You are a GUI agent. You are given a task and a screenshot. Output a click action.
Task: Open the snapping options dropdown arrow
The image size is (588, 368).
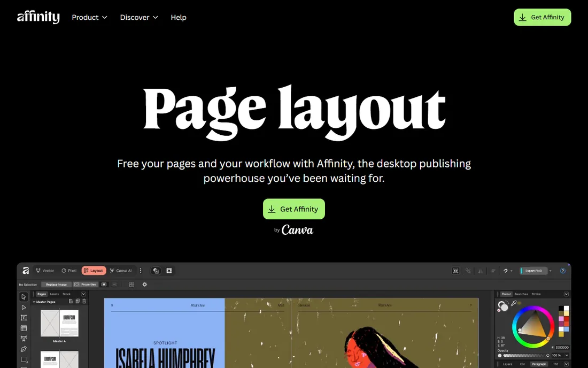coord(512,271)
